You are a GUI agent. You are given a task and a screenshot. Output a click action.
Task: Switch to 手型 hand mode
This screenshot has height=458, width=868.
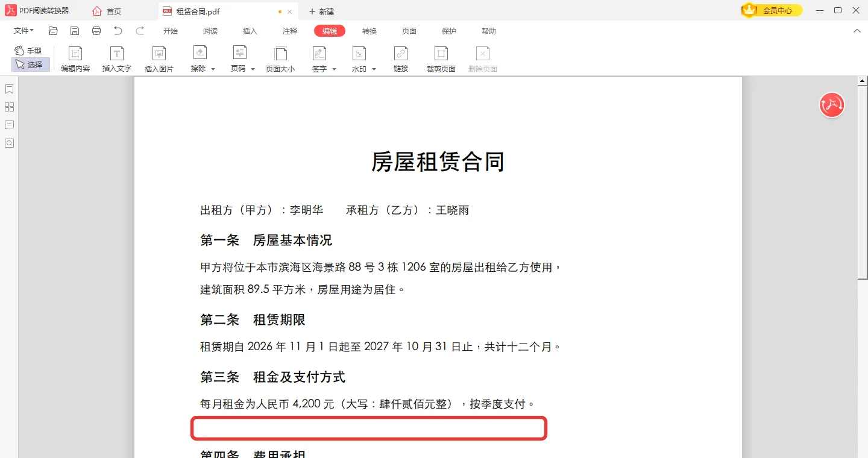click(x=28, y=51)
